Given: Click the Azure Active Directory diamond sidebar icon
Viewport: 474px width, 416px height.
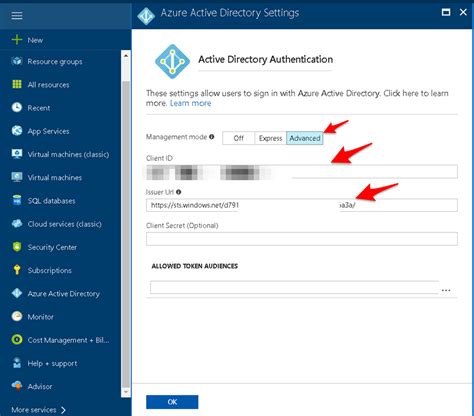Looking at the screenshot, I should pos(17,293).
